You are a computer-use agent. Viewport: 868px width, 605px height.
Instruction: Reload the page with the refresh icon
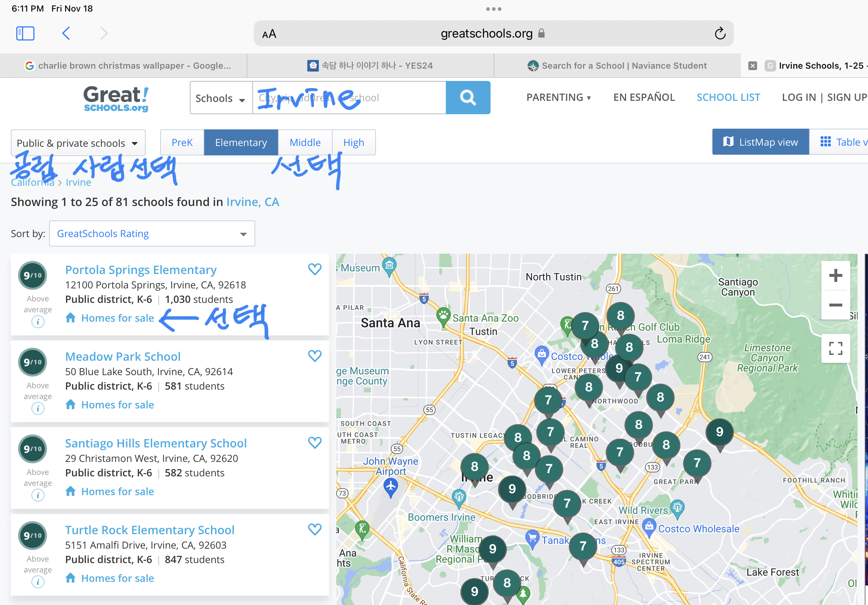[720, 34]
